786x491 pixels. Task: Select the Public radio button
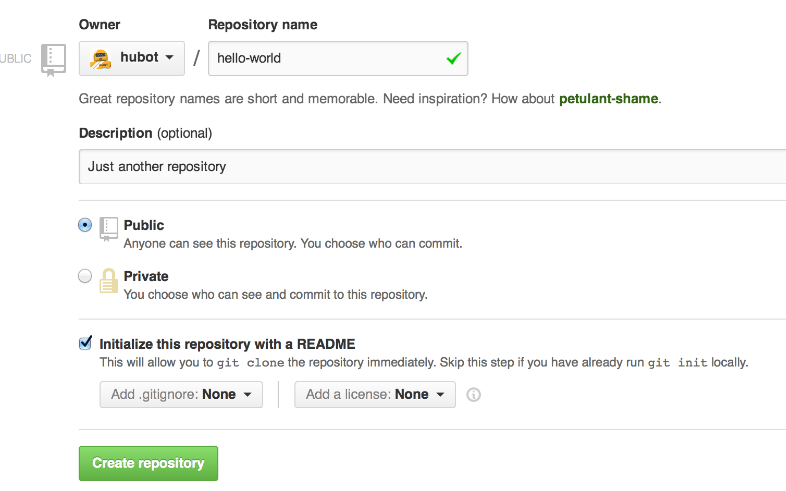pos(85,226)
